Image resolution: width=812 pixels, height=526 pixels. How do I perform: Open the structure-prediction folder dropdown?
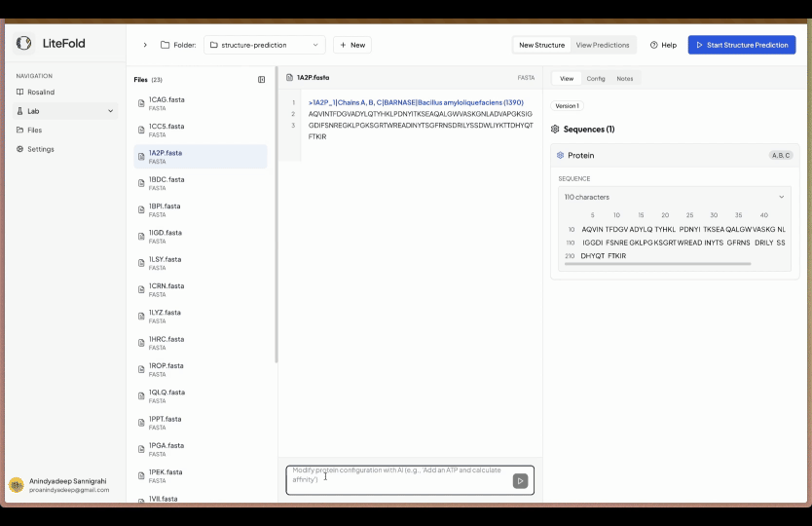[x=265, y=45]
